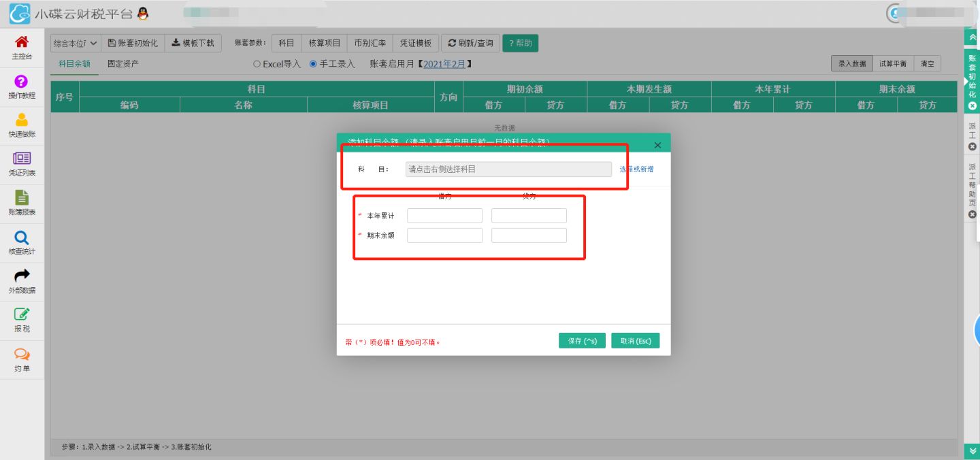The width and height of the screenshot is (980, 460).
Task: Open the 综合本位币 currency dropdown
Action: [x=73, y=42]
